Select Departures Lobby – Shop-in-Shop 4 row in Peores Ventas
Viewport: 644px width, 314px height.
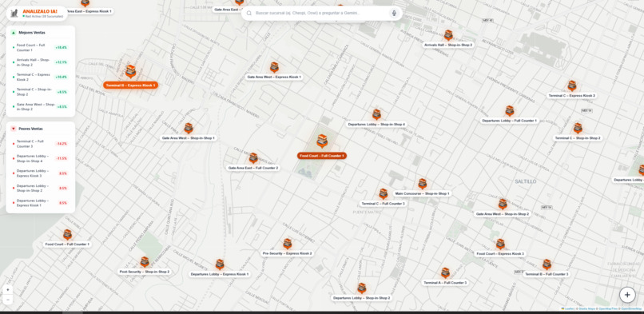40,158
